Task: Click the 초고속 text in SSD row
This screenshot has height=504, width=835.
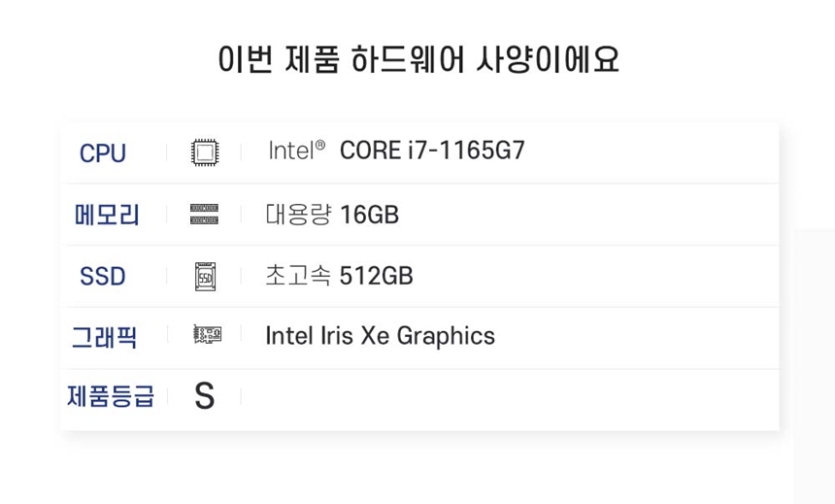Action: coord(298,276)
